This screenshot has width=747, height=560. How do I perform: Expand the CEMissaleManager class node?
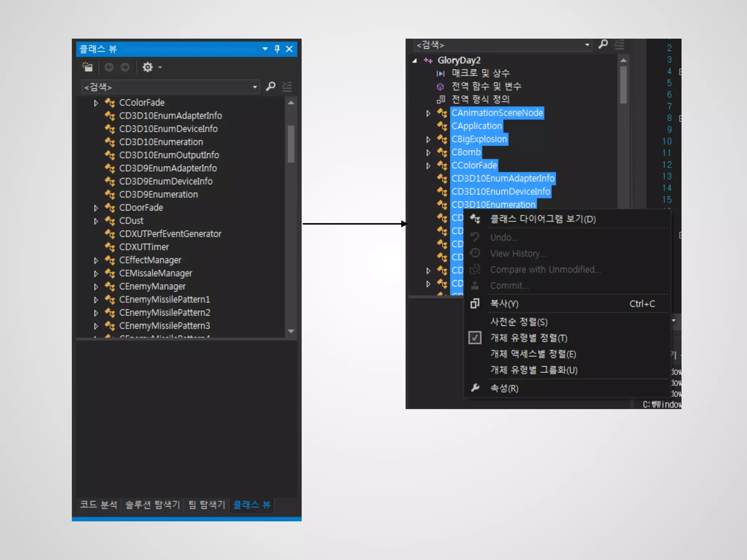[x=96, y=274]
